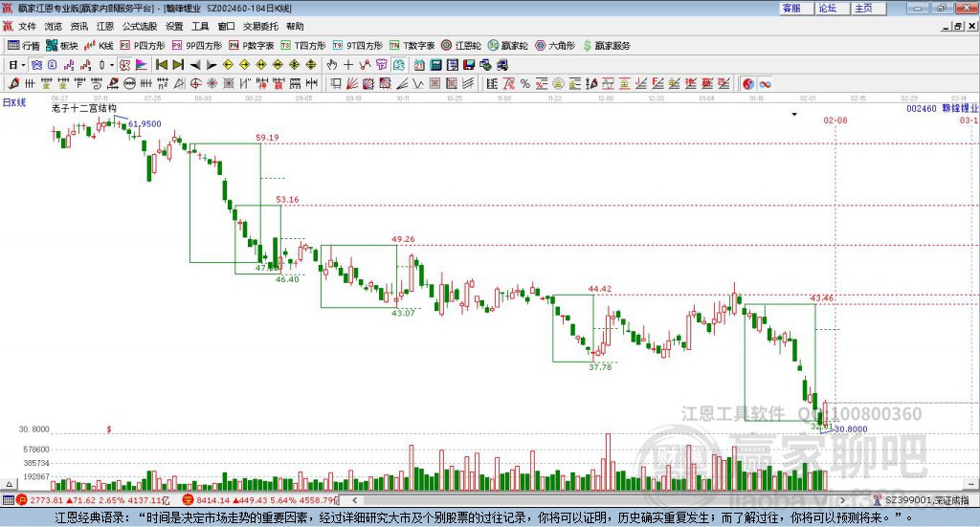Select the zigzag wave line tool

419,83
